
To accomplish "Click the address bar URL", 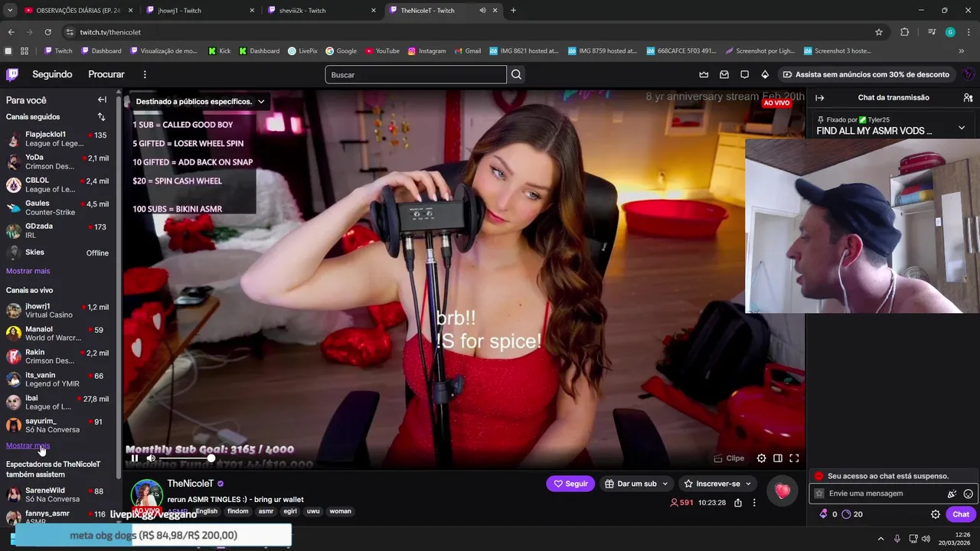I will pyautogui.click(x=110, y=32).
